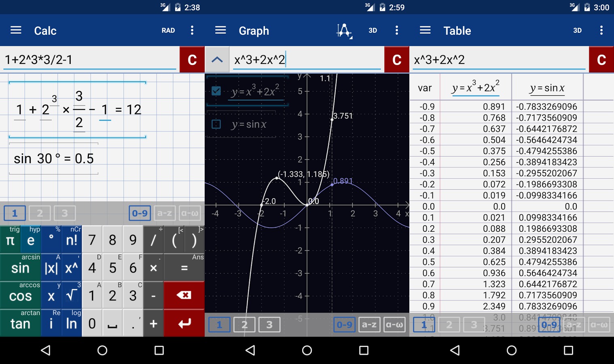This screenshot has width=614, height=364.
Task: Tap the pi constant key
Action: pos(11,240)
